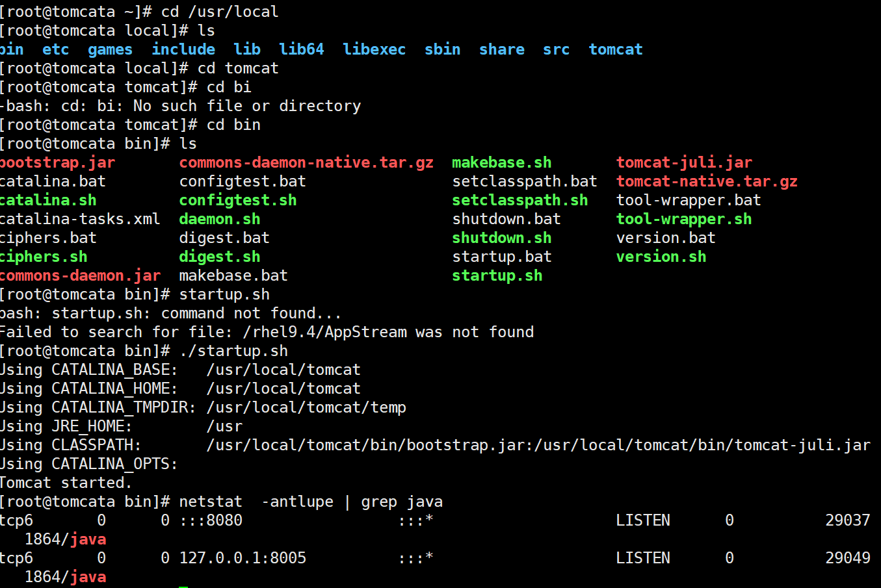Click the 'share' directory name

click(501, 49)
